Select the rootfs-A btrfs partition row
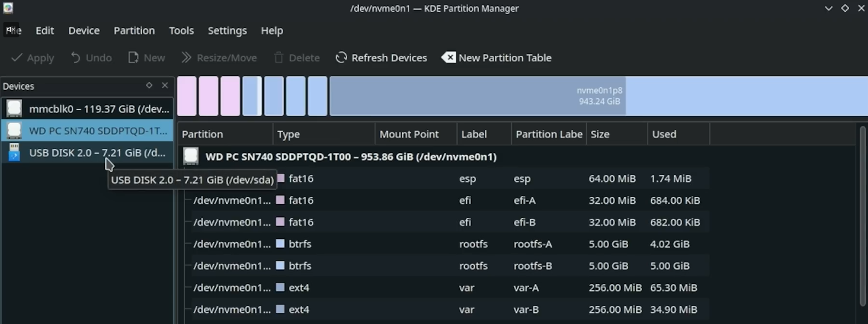 click(436, 244)
